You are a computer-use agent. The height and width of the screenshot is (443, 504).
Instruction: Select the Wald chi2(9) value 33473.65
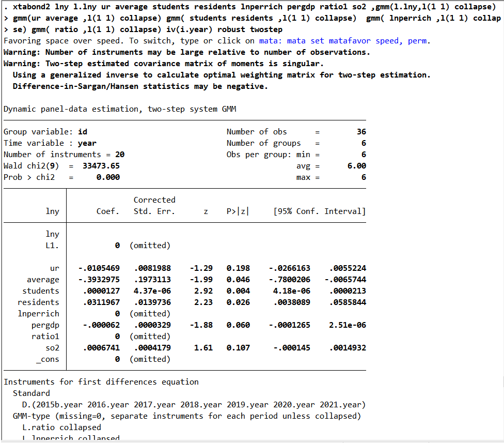(x=101, y=166)
